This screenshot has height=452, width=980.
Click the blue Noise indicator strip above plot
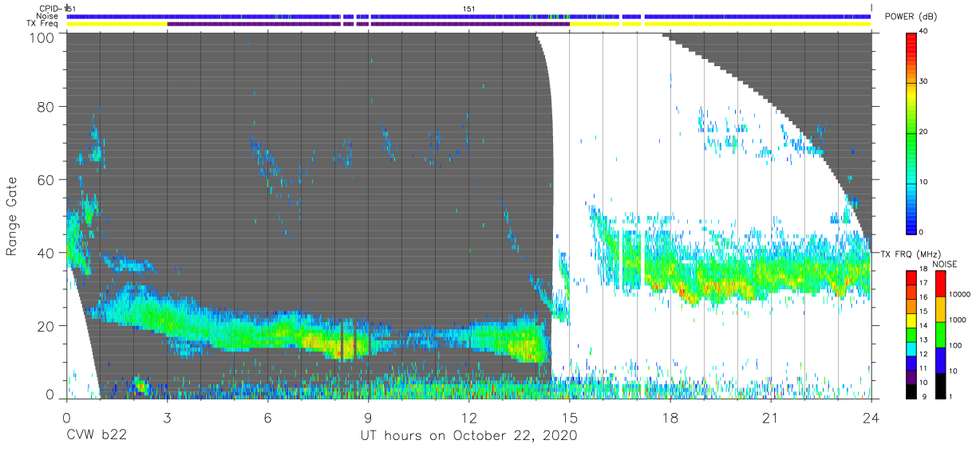(x=469, y=16)
